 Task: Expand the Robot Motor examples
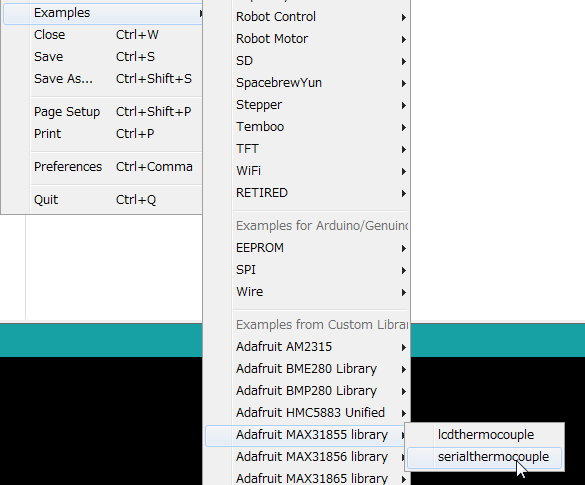click(x=308, y=39)
